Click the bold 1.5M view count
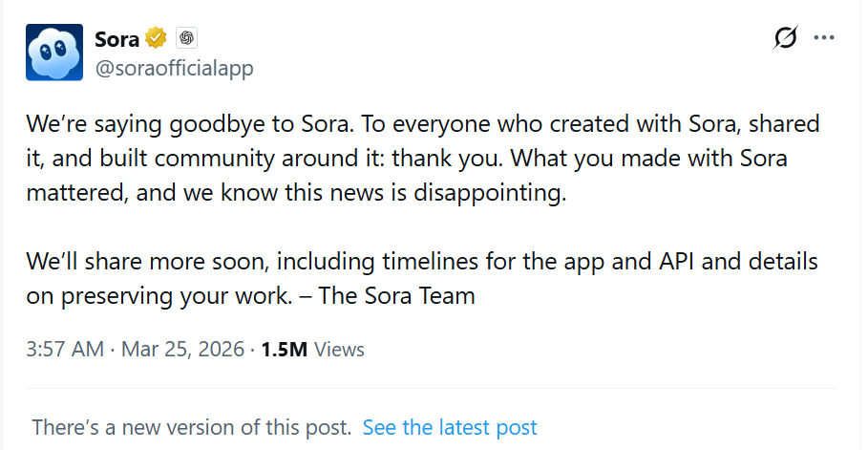 283,350
